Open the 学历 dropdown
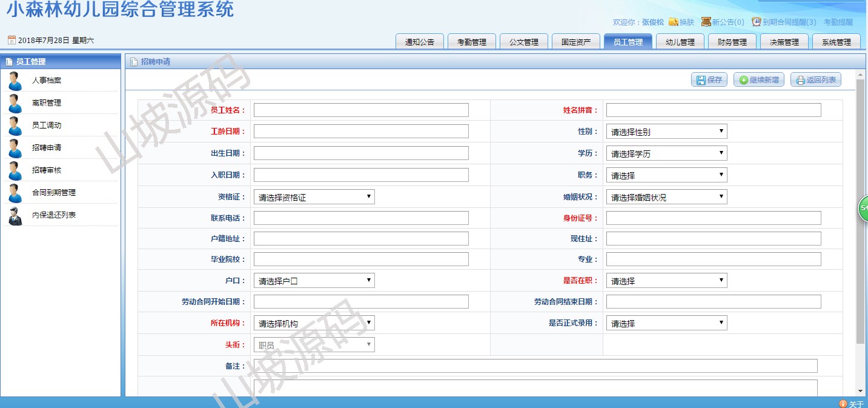The width and height of the screenshot is (868, 408). (x=666, y=153)
